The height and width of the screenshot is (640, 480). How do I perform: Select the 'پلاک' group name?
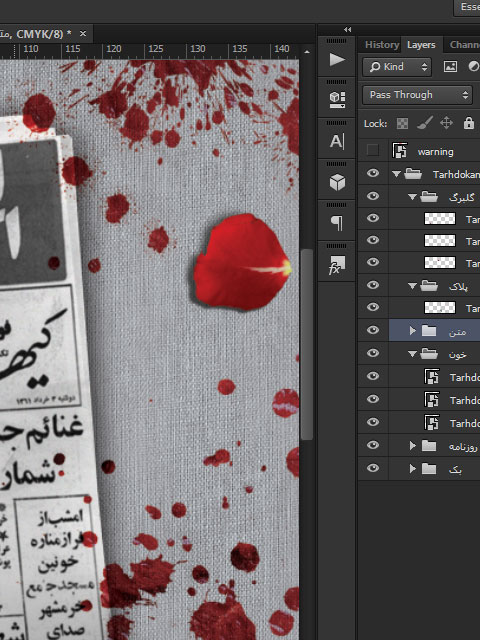[x=458, y=286]
